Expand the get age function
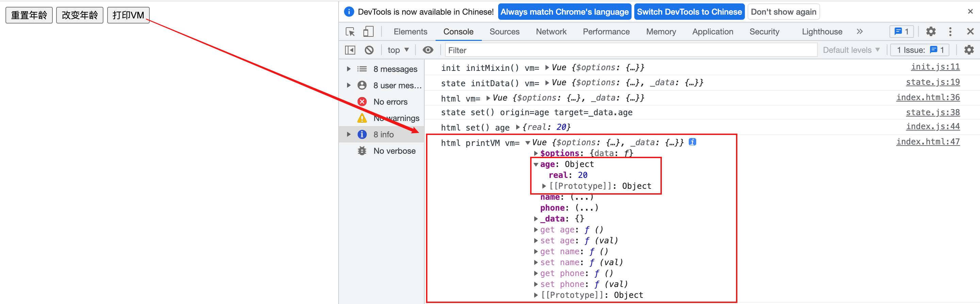Screen dimensions: 980x304 [x=536, y=230]
